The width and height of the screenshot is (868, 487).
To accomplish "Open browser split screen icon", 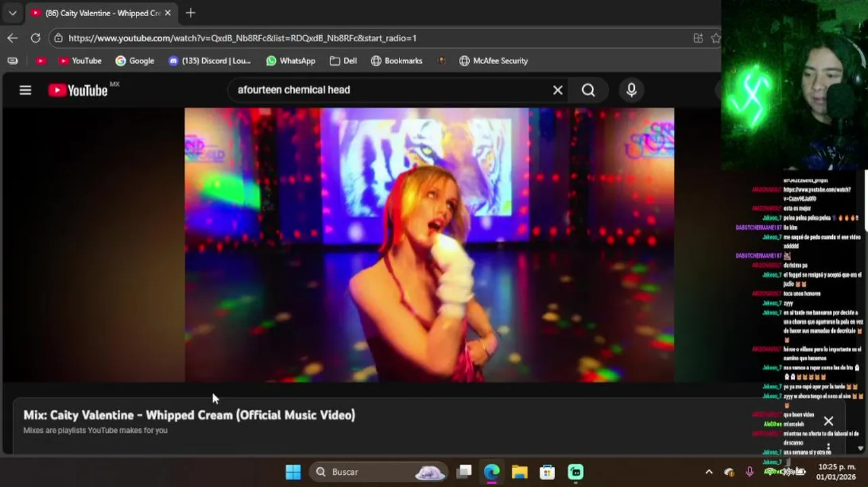I will click(x=698, y=39).
